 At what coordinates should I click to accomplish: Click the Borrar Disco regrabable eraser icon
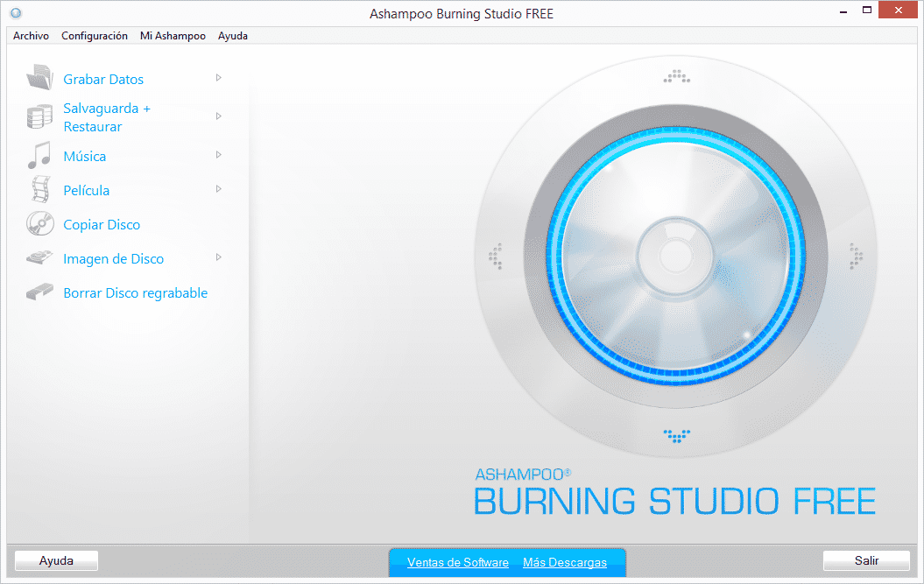[x=40, y=292]
